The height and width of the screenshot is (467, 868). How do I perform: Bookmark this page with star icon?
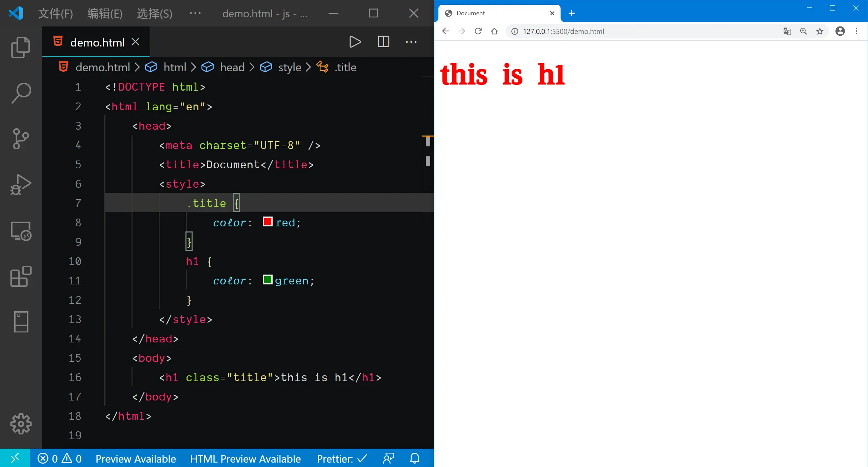820,32
